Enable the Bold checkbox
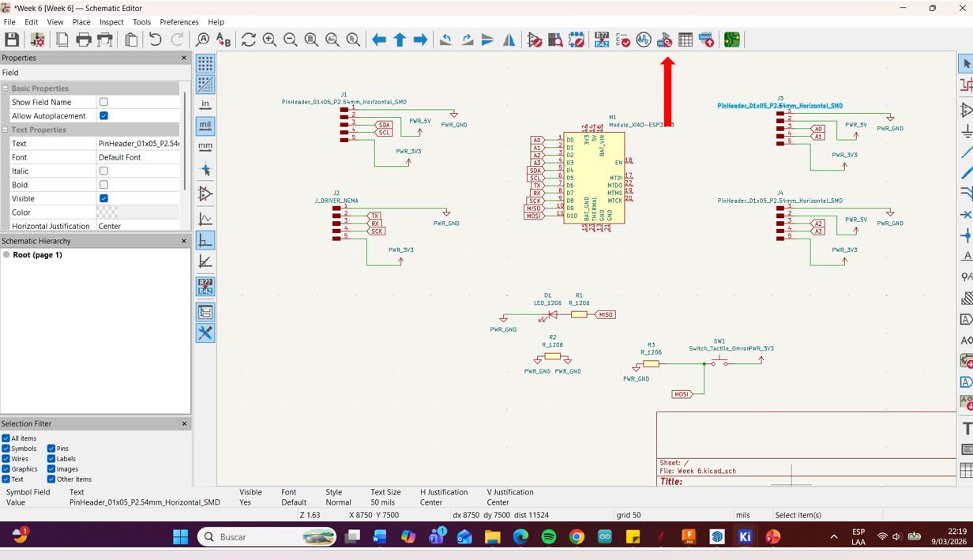The image size is (973, 560). (x=103, y=185)
